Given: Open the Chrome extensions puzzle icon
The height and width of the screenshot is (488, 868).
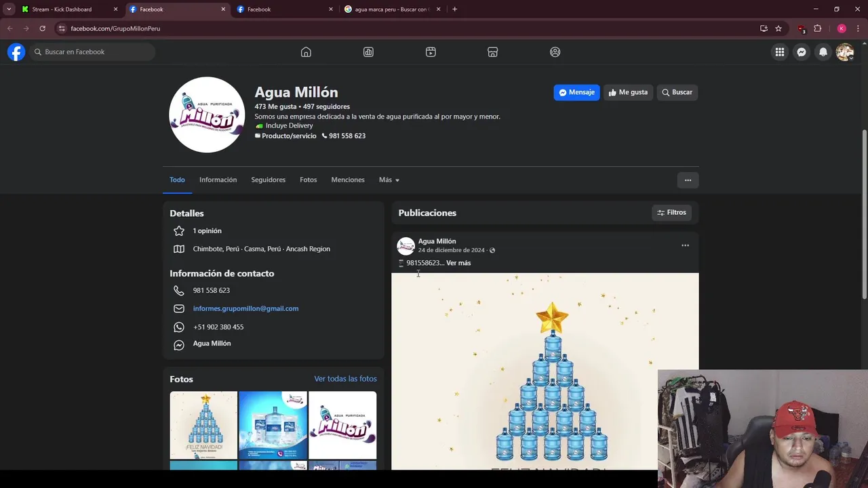Looking at the screenshot, I should [818, 28].
